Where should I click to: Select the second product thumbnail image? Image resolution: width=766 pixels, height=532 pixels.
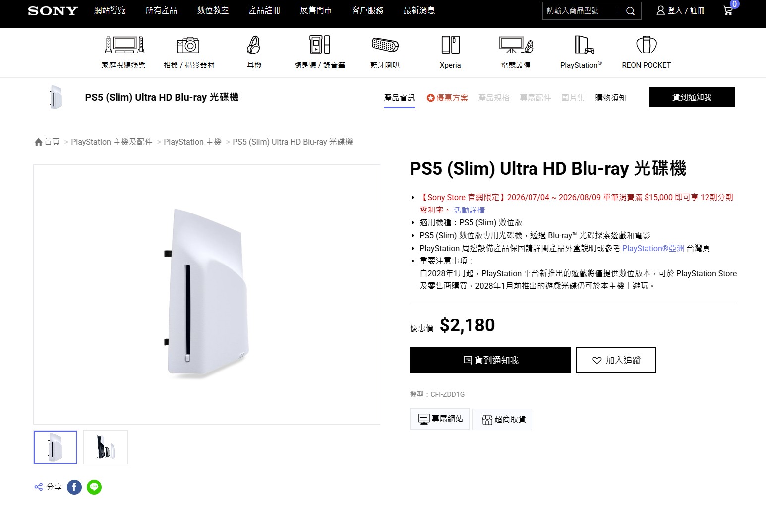pyautogui.click(x=106, y=447)
